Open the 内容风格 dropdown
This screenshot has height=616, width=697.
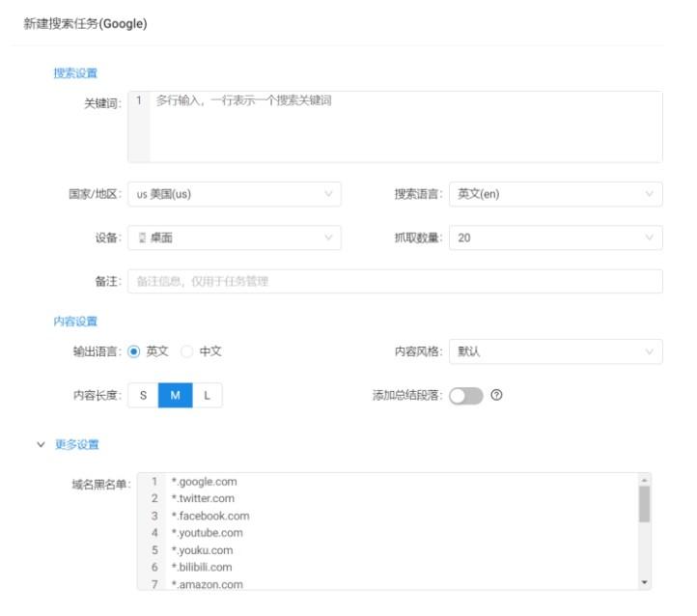point(556,351)
